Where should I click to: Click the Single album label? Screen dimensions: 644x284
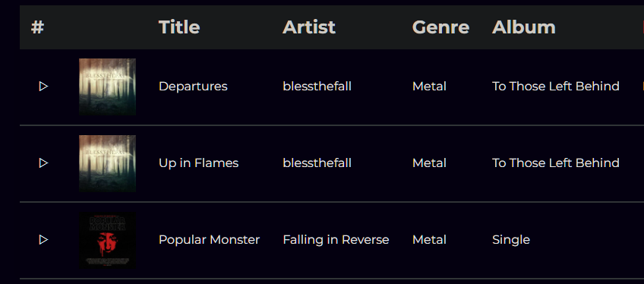(x=511, y=240)
